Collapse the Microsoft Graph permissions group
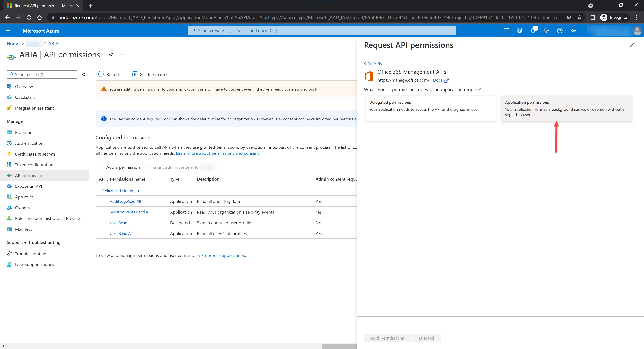Image resolution: width=644 pixels, height=349 pixels. [x=101, y=190]
